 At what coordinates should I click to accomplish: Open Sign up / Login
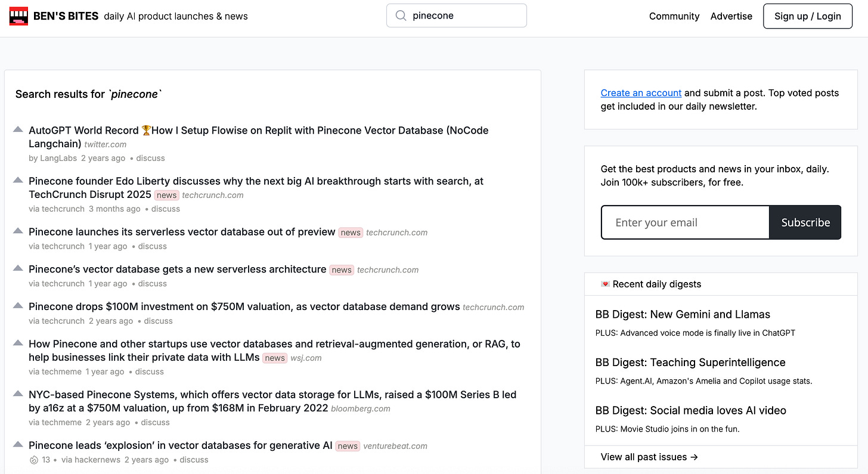coord(808,16)
